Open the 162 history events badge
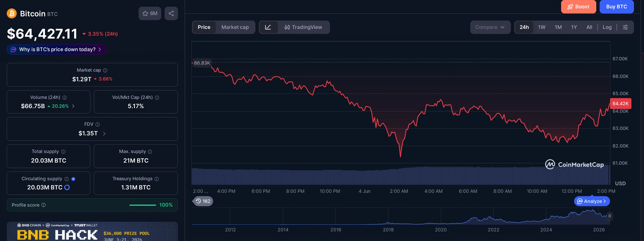Image resolution: width=644 pixels, height=241 pixels. point(203,201)
